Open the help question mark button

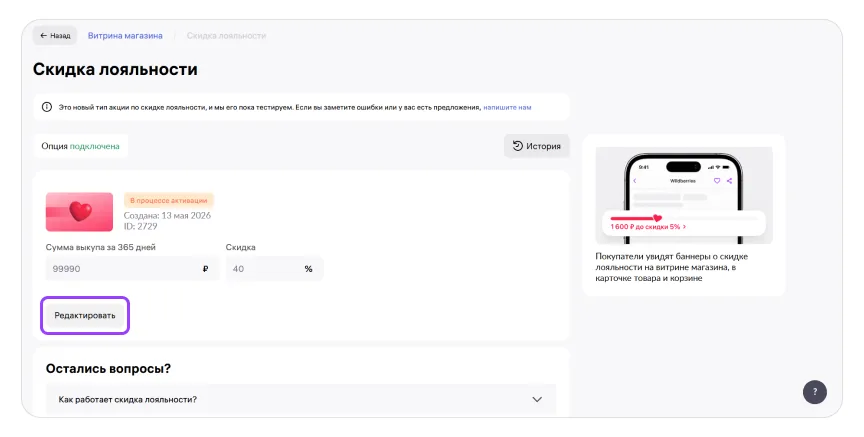(x=814, y=392)
